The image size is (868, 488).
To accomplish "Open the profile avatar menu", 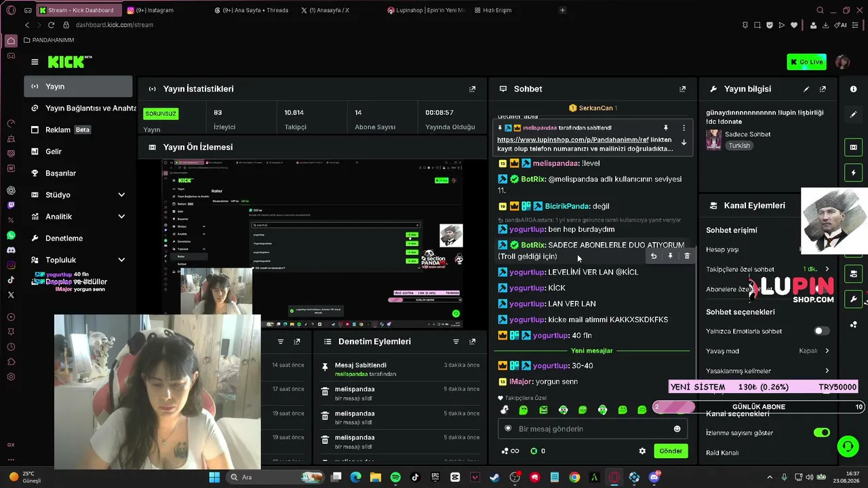I will pyautogui.click(x=842, y=62).
